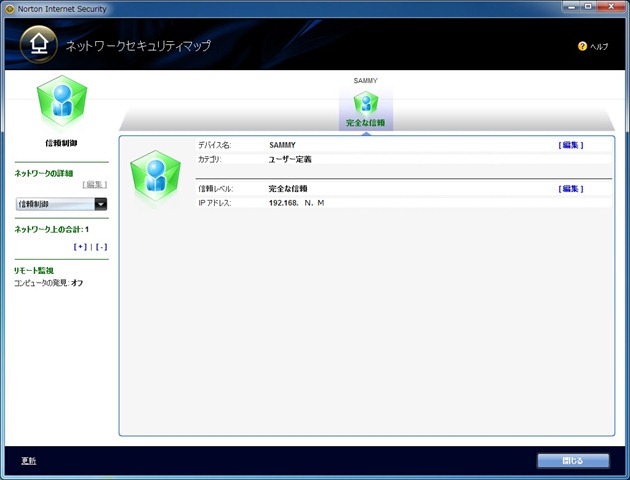630x480 pixels.
Task: Click the 更新 refresh link at the bottom
Action: (x=29, y=461)
